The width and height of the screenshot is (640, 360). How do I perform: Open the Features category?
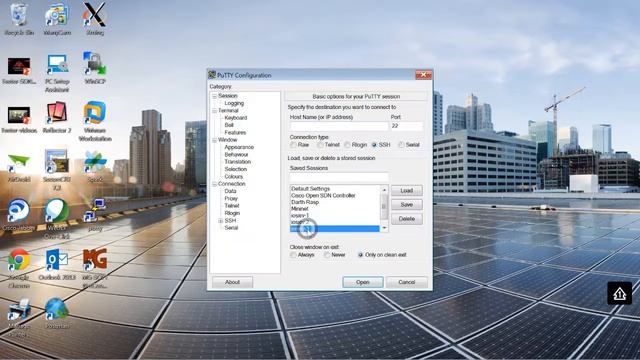click(235, 133)
